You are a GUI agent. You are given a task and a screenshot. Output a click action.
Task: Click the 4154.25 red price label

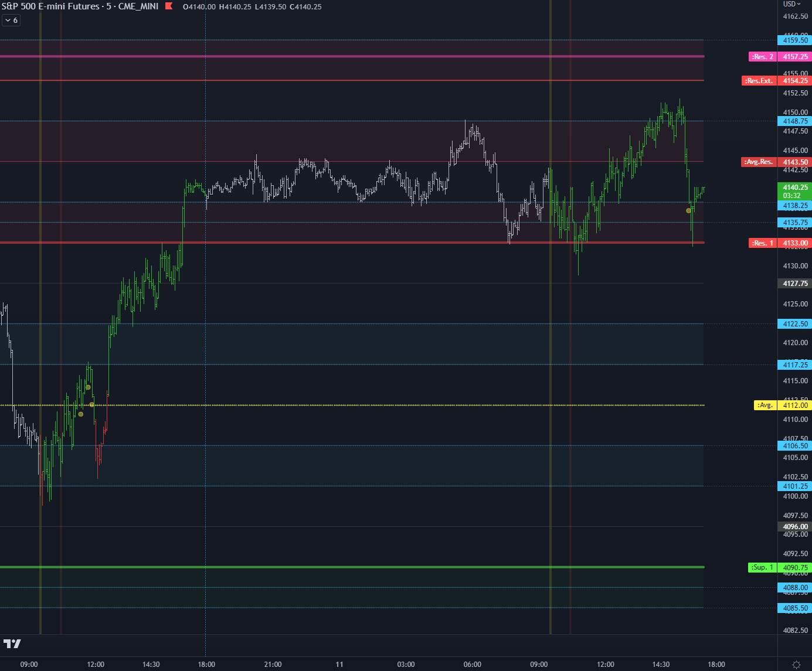click(x=795, y=81)
